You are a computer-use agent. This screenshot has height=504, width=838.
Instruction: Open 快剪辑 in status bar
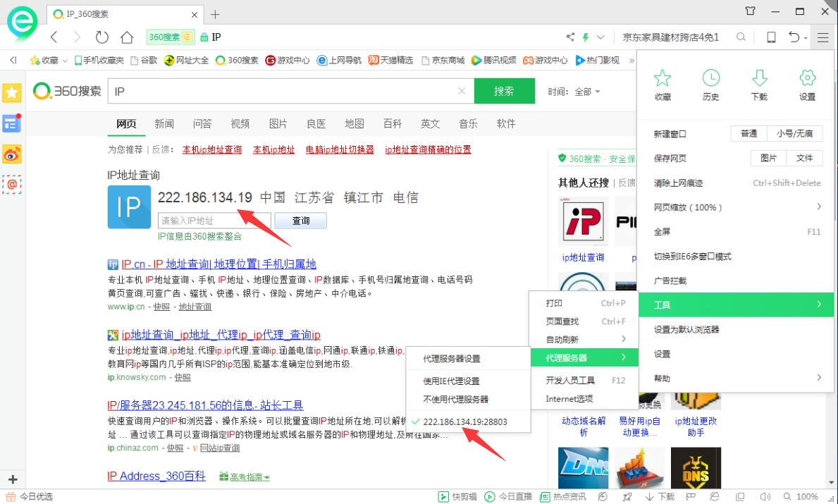457,496
